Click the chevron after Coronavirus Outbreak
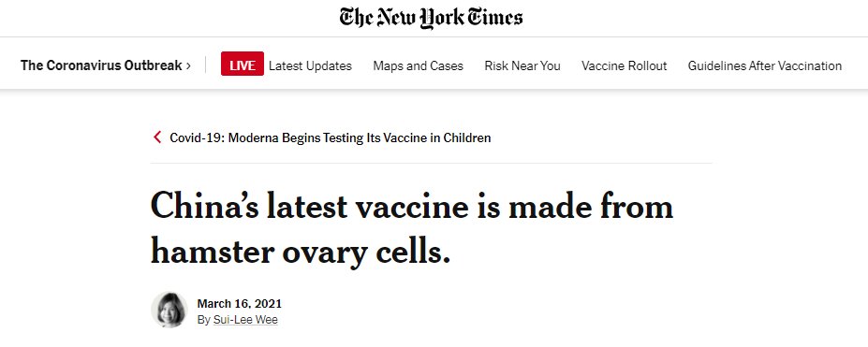Viewport: 868px width, 347px height. coord(188,65)
